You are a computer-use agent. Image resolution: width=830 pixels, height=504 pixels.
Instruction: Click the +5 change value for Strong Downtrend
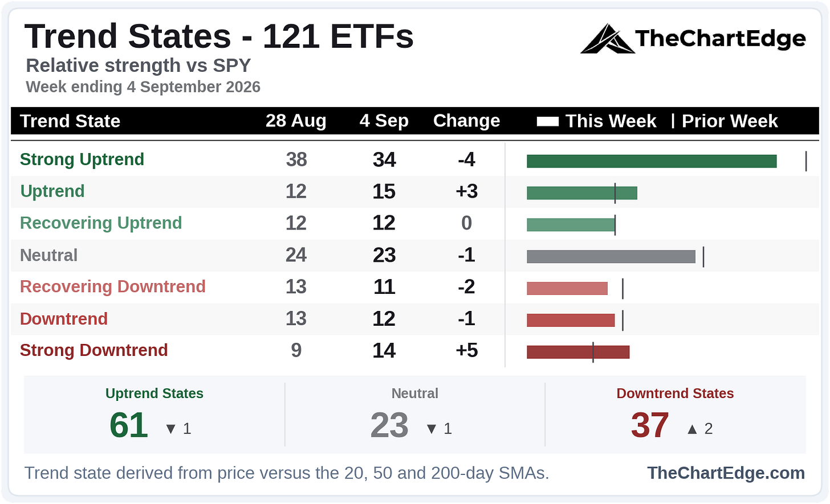(466, 350)
